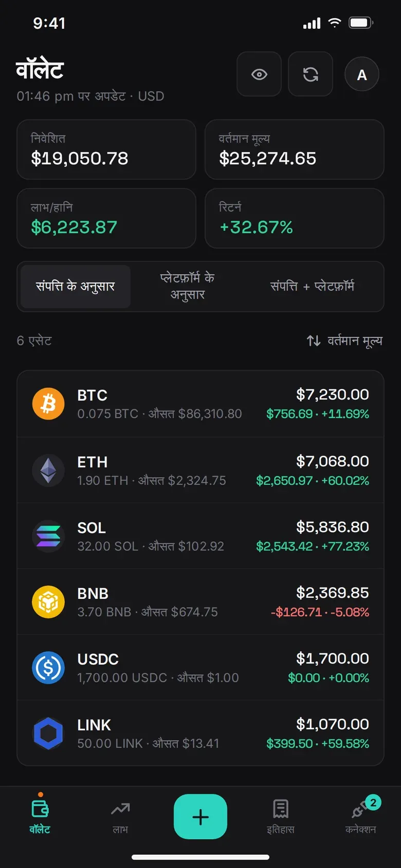The height and width of the screenshot is (868, 401).
Task: Tap the Ethereum diamond icon
Action: [x=48, y=470]
